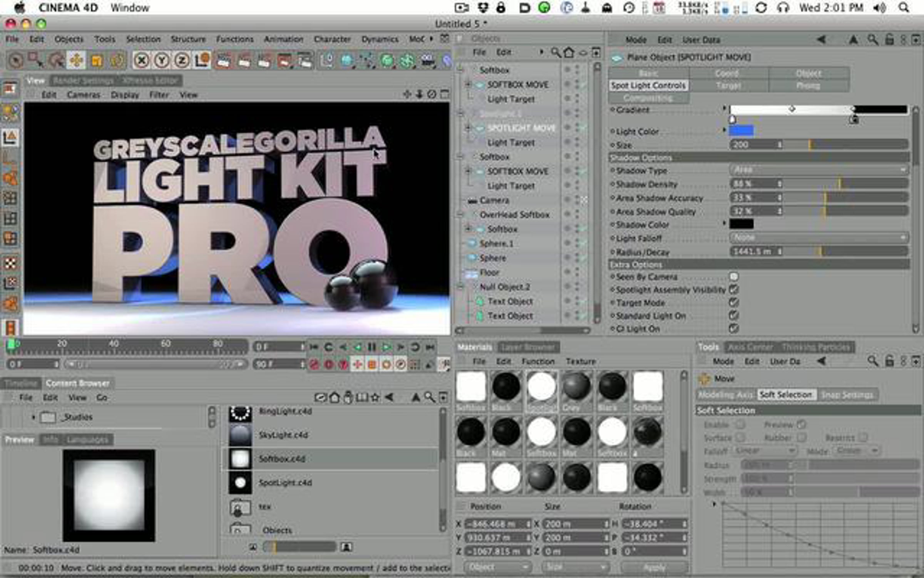Collapse the Null Object.2 group

460,287
